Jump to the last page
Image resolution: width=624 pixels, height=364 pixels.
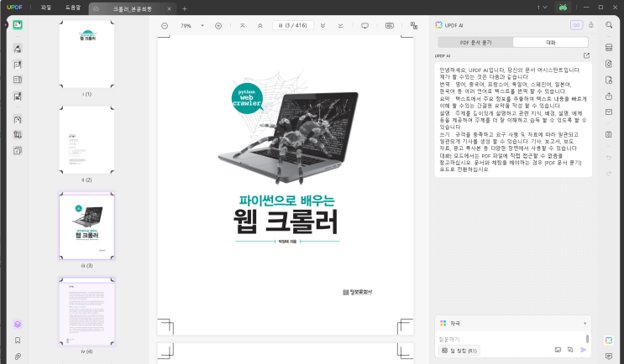340,25
